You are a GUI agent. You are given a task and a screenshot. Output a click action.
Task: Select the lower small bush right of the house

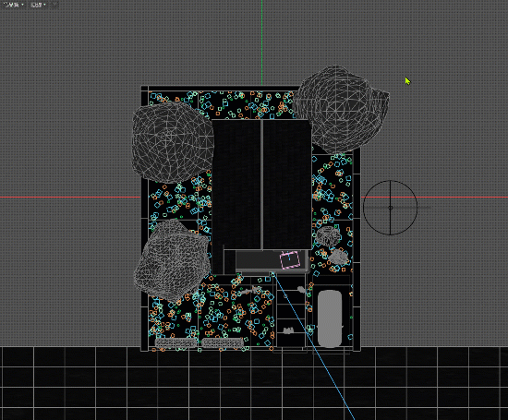coord(338,257)
